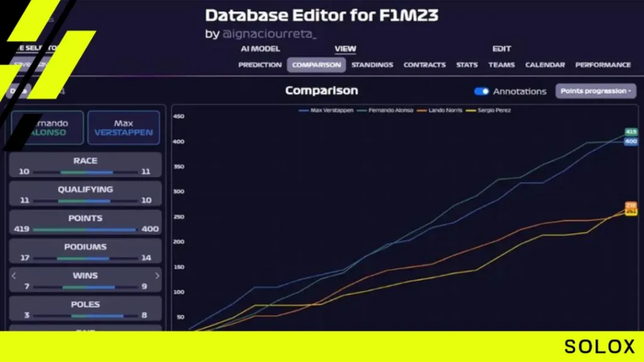This screenshot has height=362, width=644.
Task: Click the left arrow on Wins row
Action: tap(14, 276)
